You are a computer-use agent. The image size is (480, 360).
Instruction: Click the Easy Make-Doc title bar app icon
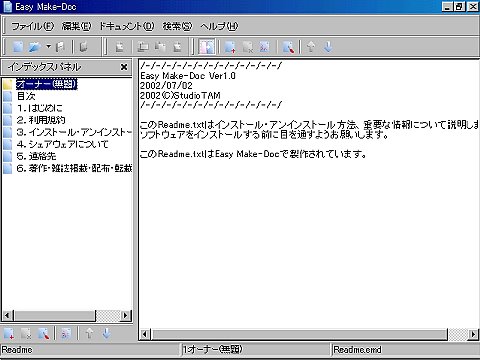(x=7, y=7)
